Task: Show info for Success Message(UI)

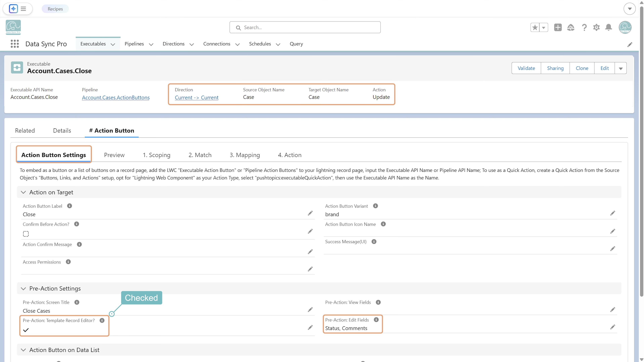Action: coord(374,241)
